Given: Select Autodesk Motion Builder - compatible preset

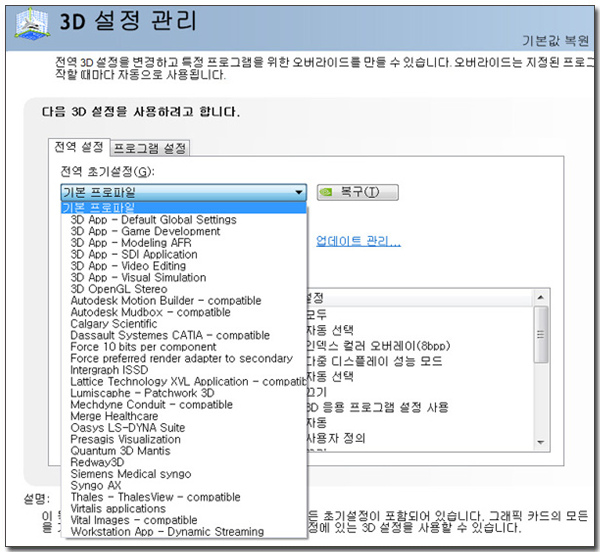Looking at the screenshot, I should click(165, 301).
